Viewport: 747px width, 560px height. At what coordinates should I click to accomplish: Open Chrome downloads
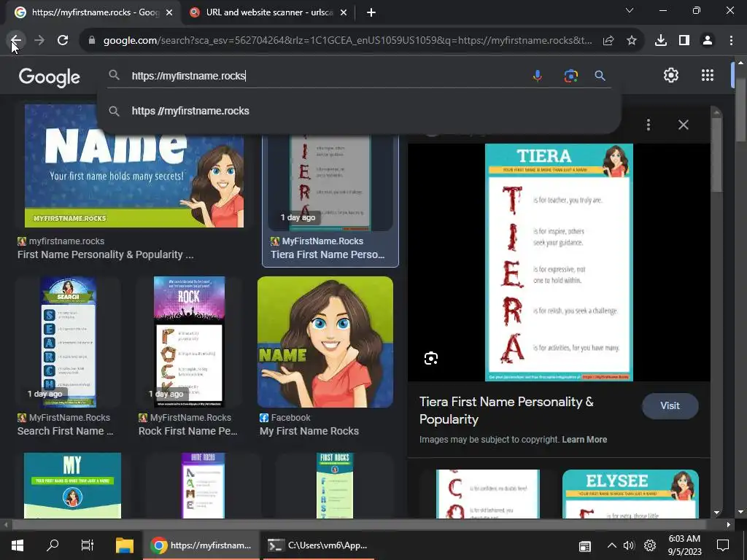pos(661,41)
